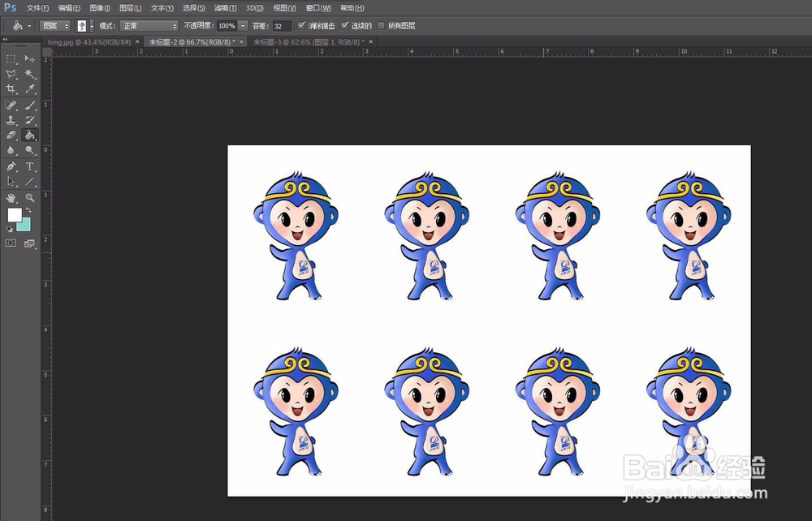Screen dimensions: 812x521
Task: Click the 不透明度 opacity label
Action: point(199,25)
